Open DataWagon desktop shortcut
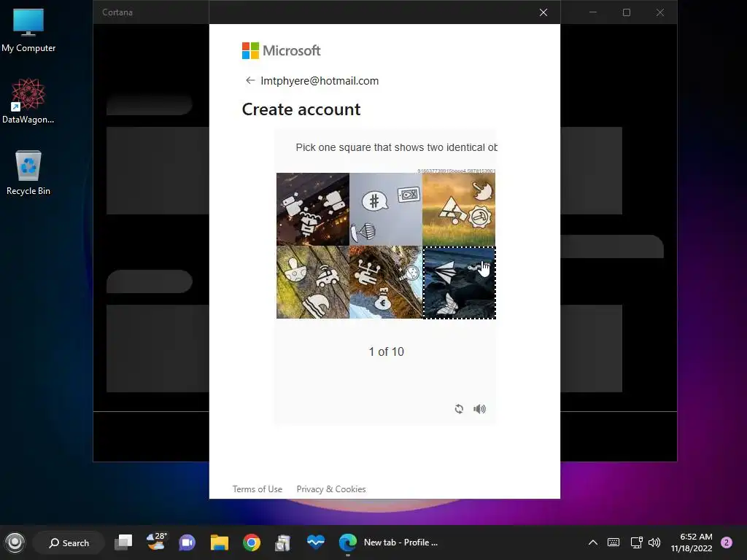 28,101
